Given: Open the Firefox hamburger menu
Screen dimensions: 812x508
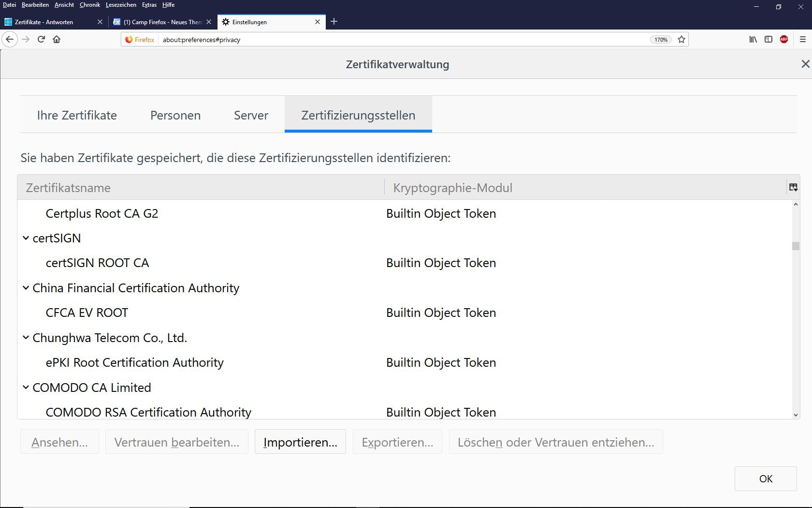Looking at the screenshot, I should click(803, 40).
